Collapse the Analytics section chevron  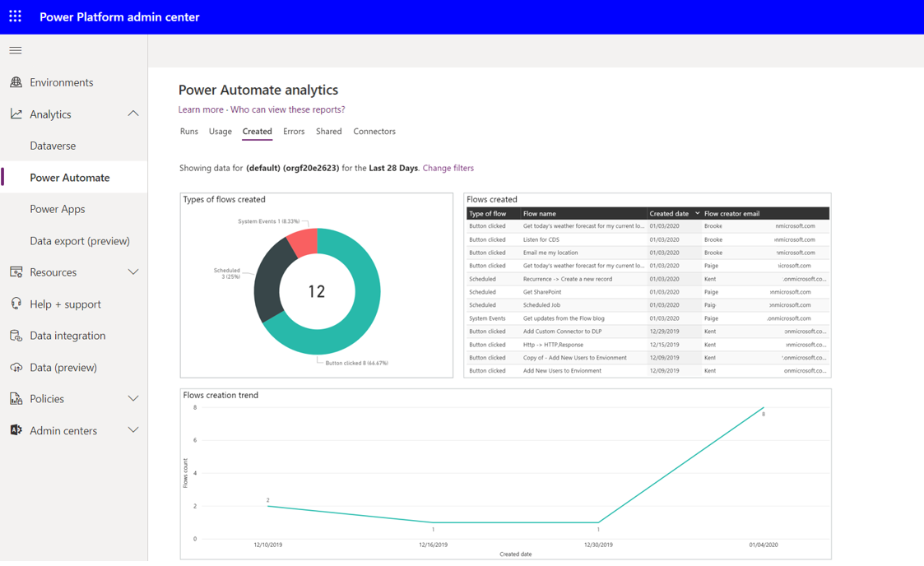tap(132, 114)
